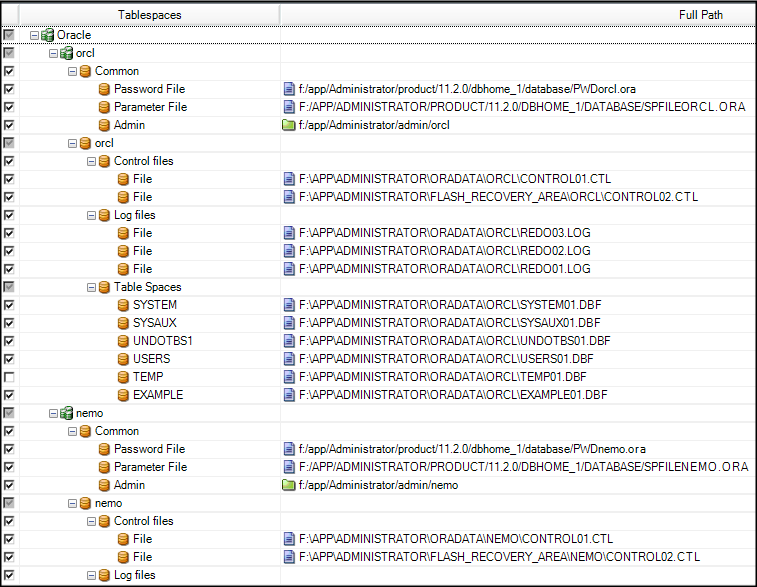Collapse the nemo Control files node
This screenshot has height=587, width=757.
tap(91, 521)
